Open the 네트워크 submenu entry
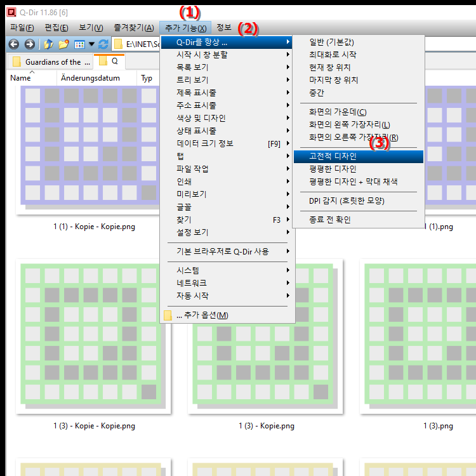The image size is (476, 476). click(x=227, y=283)
